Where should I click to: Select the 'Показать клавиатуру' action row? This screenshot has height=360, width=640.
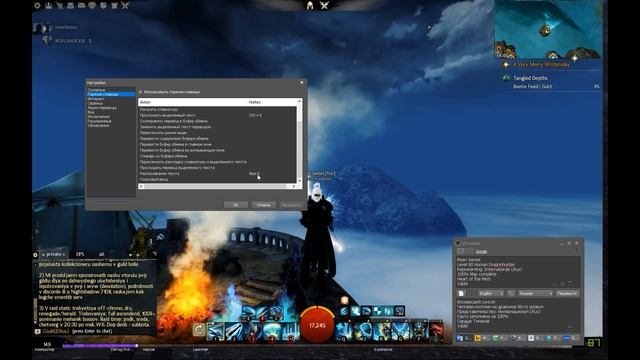point(218,109)
